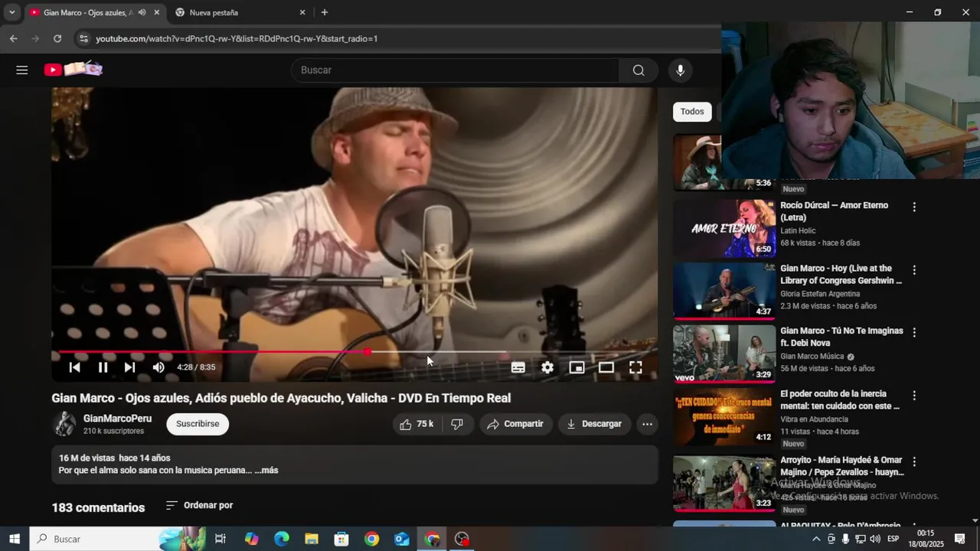The height and width of the screenshot is (551, 980).
Task: Enable miniplayer mode
Action: tap(577, 367)
